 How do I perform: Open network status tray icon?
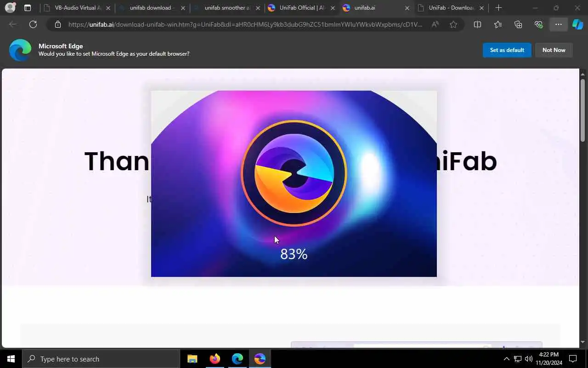pos(517,359)
